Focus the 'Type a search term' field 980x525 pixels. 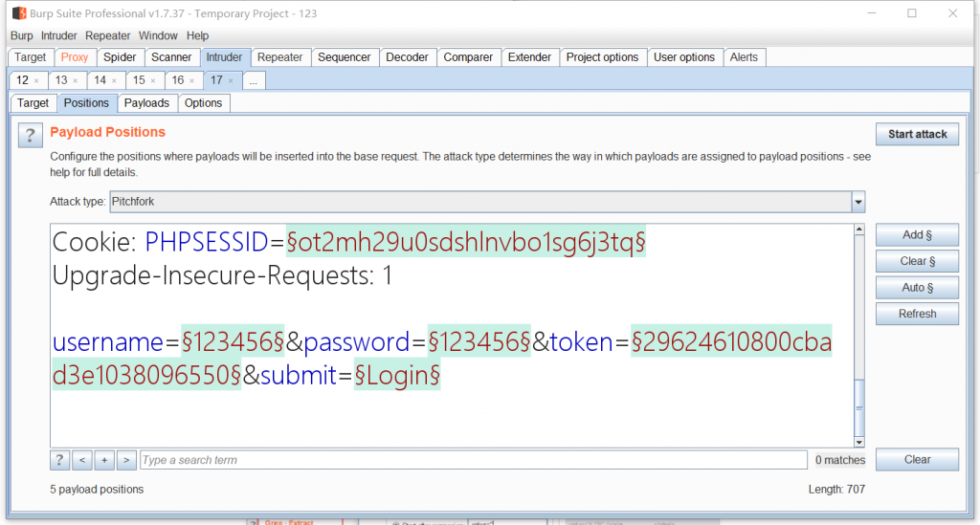[473, 460]
